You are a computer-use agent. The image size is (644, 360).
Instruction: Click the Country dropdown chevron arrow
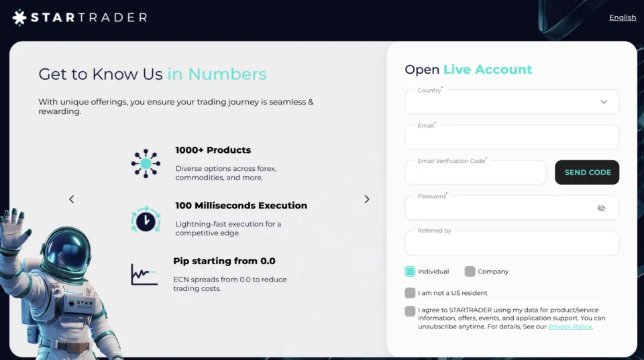click(x=603, y=102)
